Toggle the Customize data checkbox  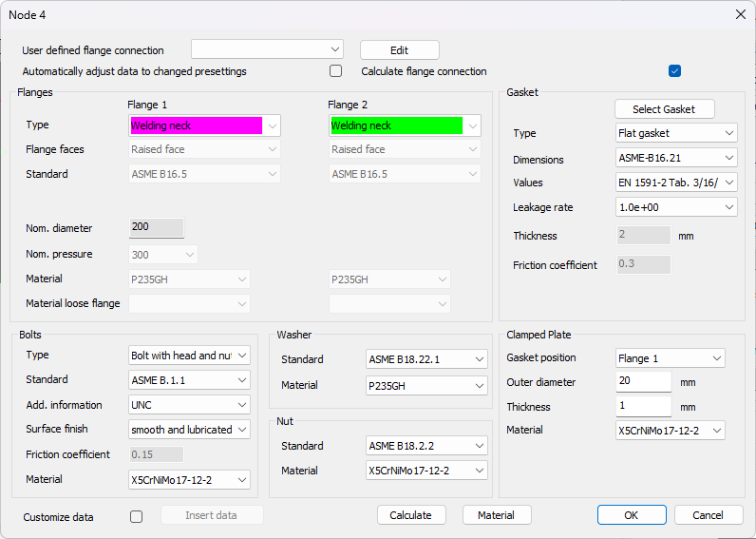tap(136, 516)
